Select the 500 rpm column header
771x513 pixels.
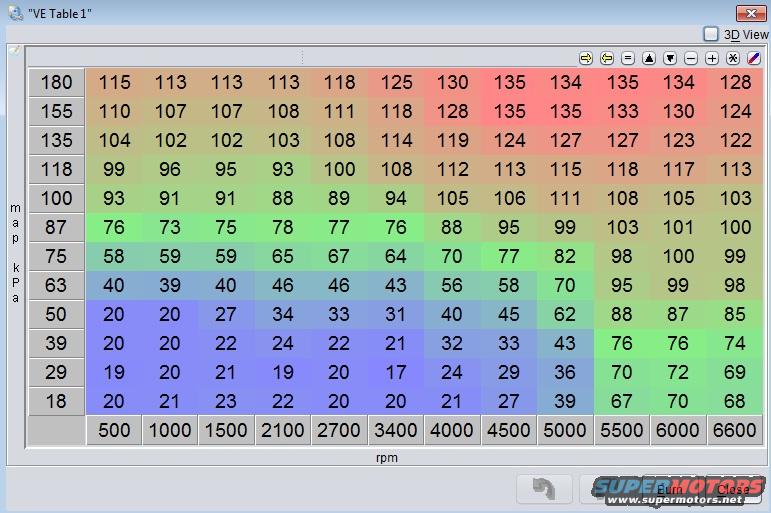(x=114, y=430)
